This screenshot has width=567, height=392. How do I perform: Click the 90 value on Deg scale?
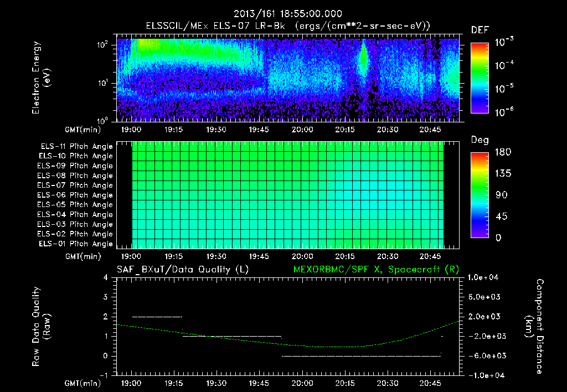[501, 195]
